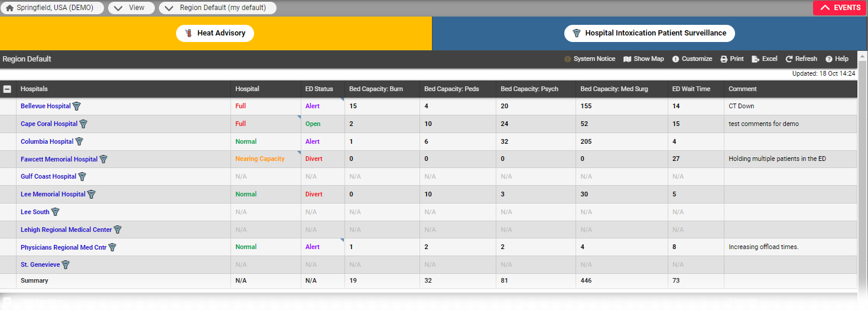Click the event icon beside Lee Memorial Hospital
This screenshot has height=310, width=868.
[92, 194]
